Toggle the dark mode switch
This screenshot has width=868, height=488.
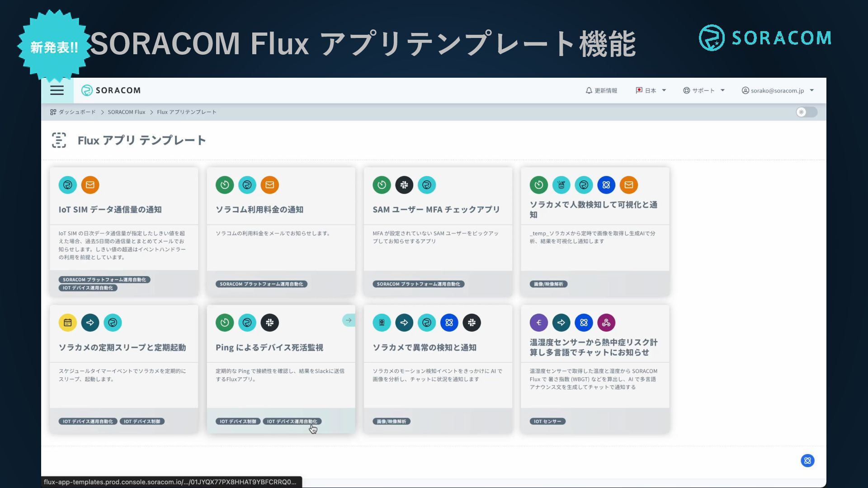point(807,112)
